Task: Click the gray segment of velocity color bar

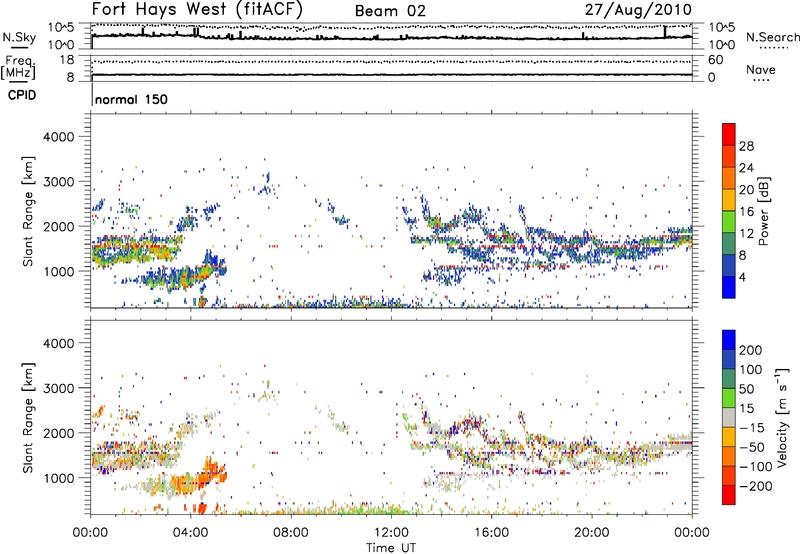Action: click(729, 418)
